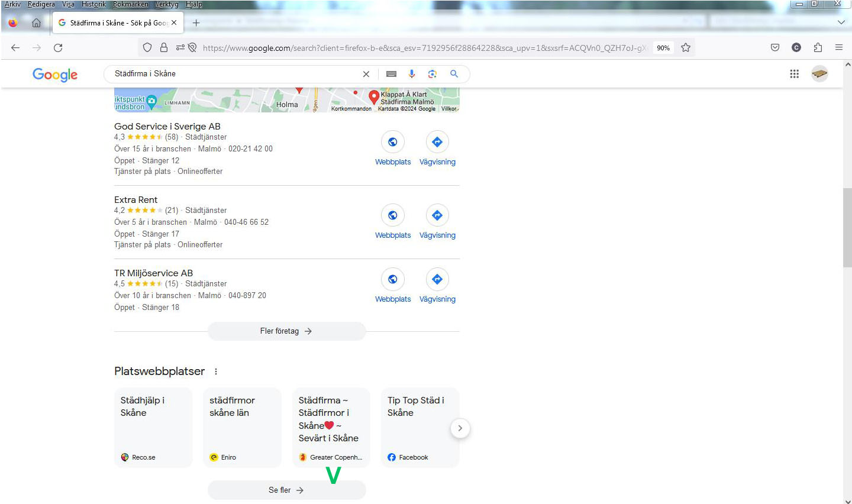
Task: Get directions to Extra Rent
Action: tap(437, 215)
